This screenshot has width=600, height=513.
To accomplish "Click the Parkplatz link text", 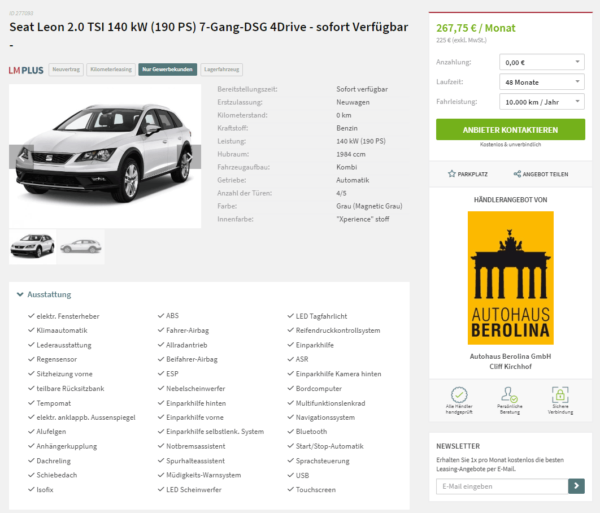I will 473,174.
